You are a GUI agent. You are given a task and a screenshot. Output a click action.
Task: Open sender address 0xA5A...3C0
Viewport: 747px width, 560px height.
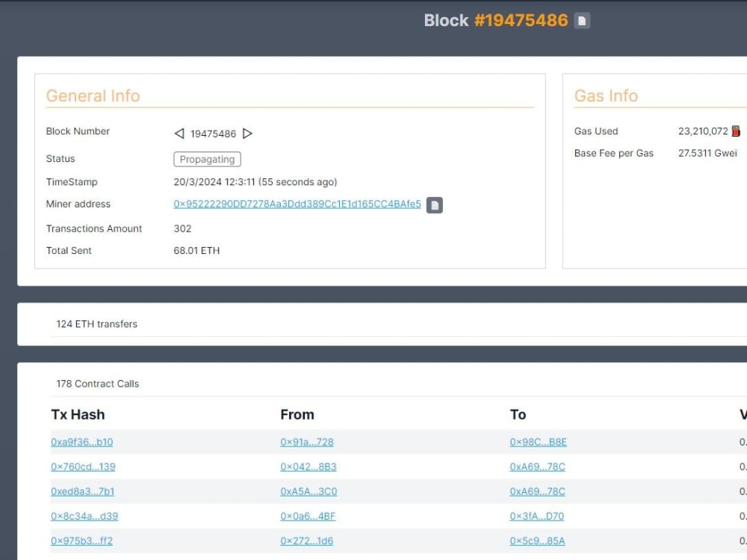(x=309, y=491)
